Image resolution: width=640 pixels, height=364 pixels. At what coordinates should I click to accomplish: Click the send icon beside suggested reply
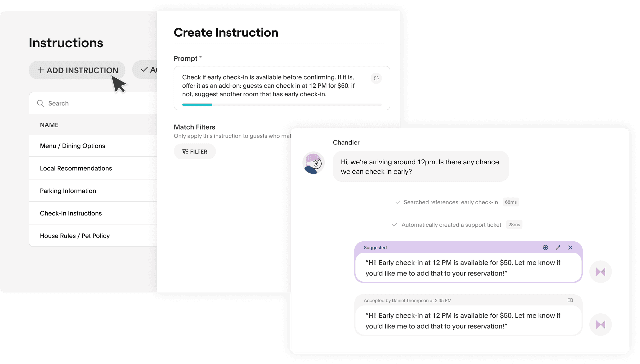tap(600, 272)
